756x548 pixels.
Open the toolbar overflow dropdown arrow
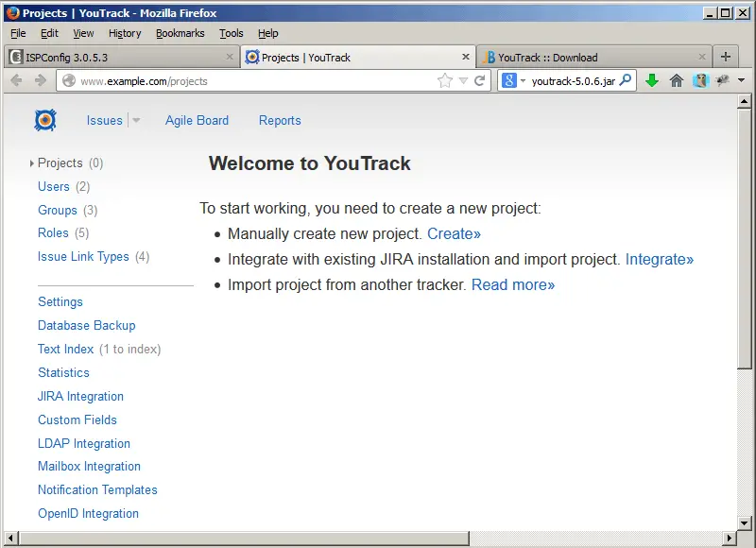coord(742,80)
